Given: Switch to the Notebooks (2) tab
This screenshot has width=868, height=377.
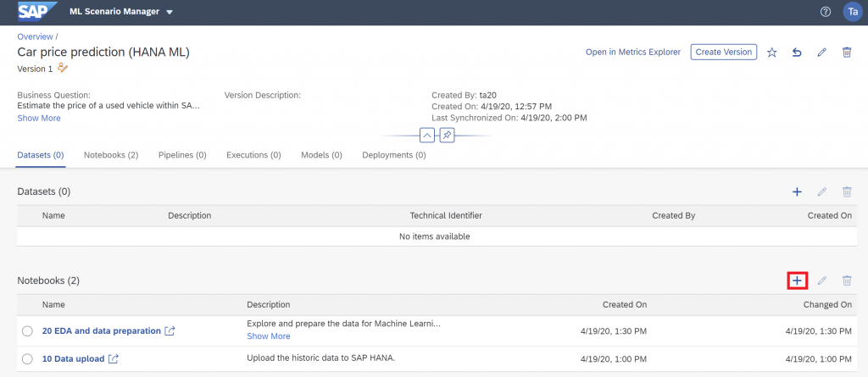Looking at the screenshot, I should point(111,155).
